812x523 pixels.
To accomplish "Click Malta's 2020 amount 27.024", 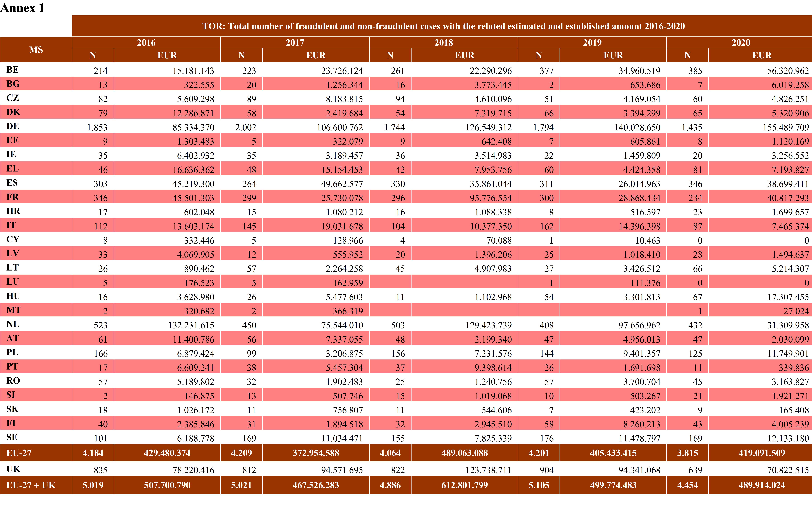I will coord(796,311).
